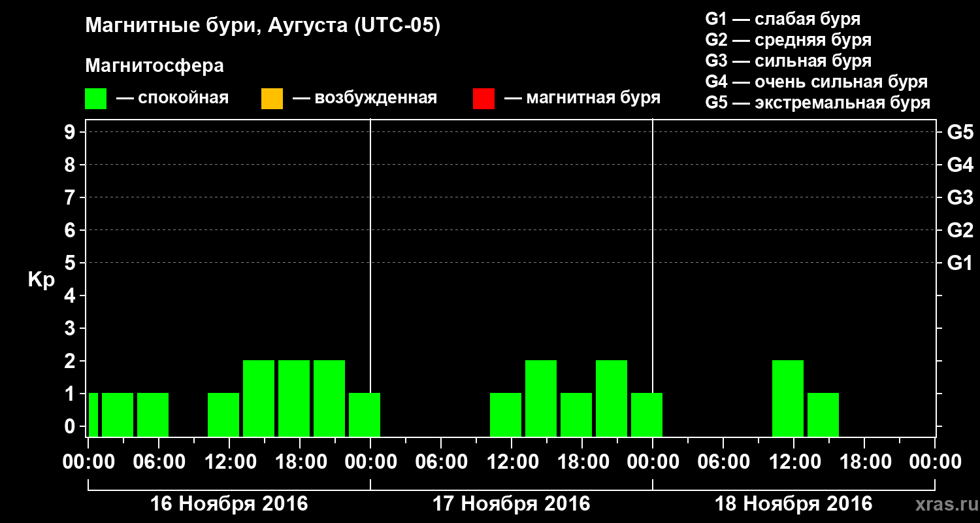Click the 'G1' label on right axis
Image resolution: width=980 pixels, height=523 pixels.
point(960,263)
